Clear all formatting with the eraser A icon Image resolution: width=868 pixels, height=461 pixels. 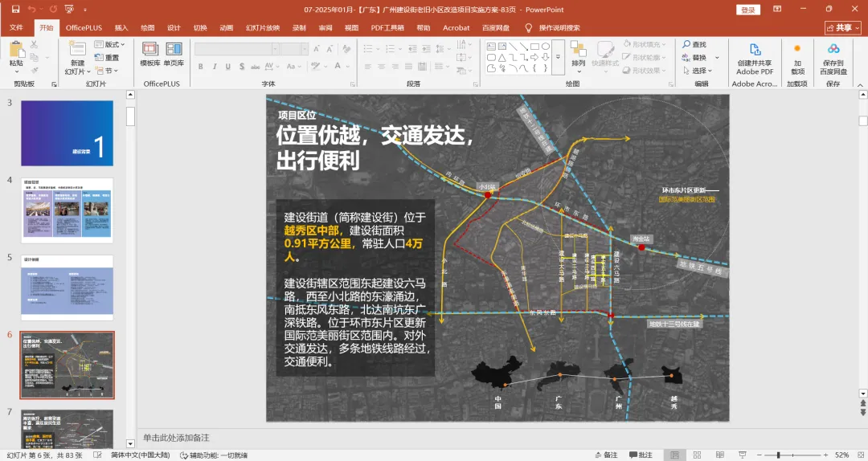point(346,49)
